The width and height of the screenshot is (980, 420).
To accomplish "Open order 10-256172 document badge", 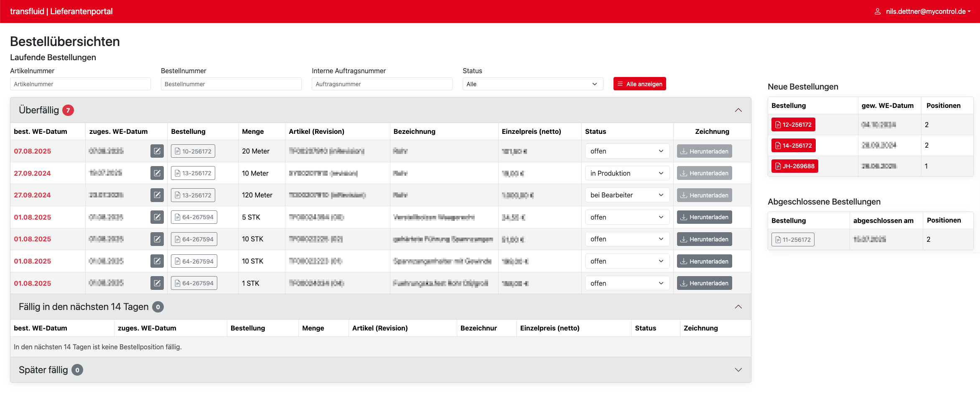I will pyautogui.click(x=193, y=151).
